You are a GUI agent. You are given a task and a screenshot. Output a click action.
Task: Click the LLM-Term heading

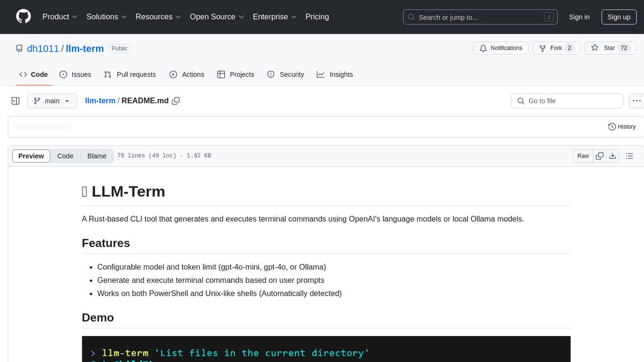(124, 191)
